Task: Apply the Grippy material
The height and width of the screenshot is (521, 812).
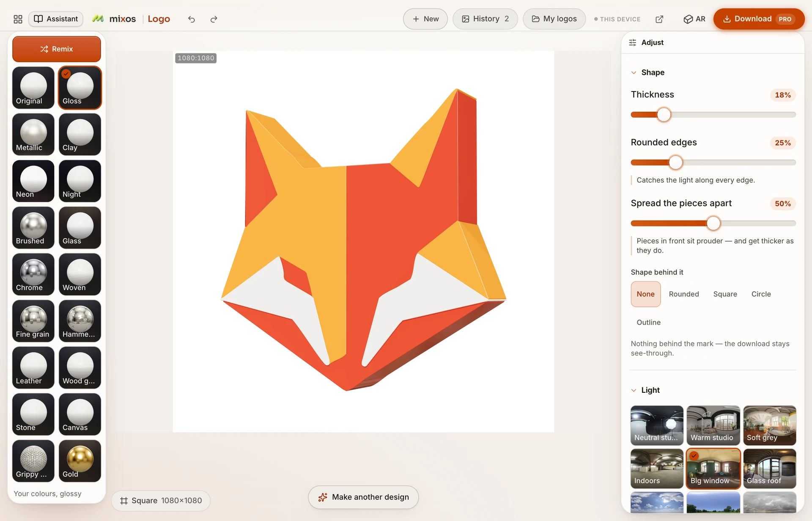Action: click(33, 461)
